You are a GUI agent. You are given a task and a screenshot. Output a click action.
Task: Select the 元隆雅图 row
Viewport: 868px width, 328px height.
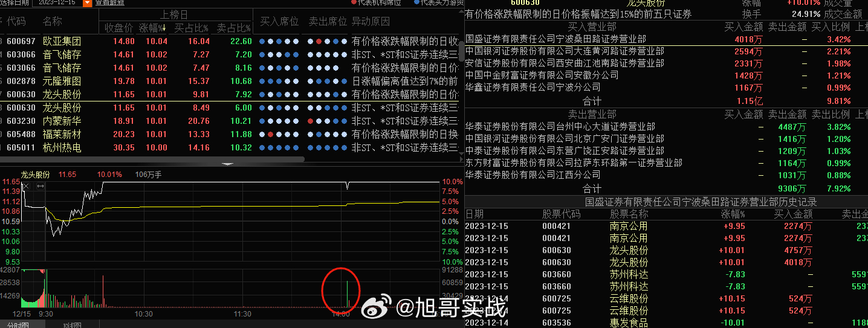pyautogui.click(x=230, y=82)
